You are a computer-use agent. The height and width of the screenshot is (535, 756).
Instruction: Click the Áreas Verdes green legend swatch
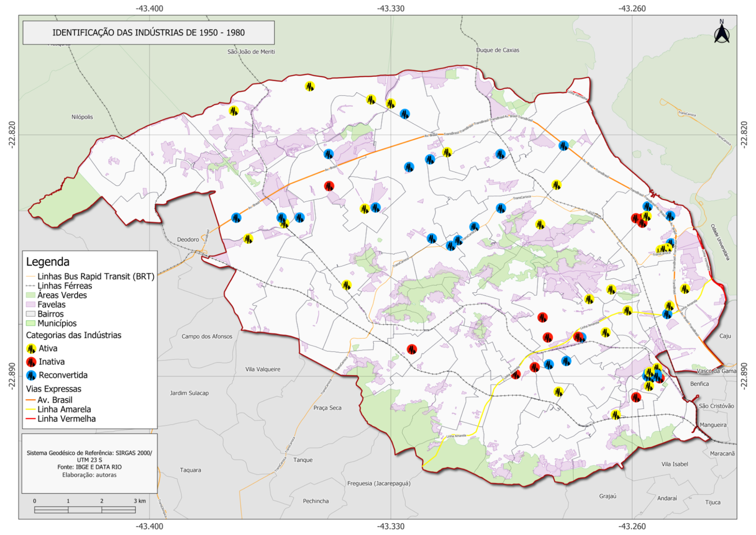tap(31, 295)
